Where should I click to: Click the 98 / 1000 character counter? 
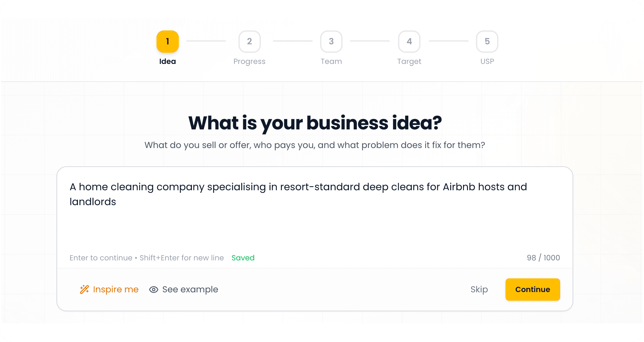tap(543, 258)
